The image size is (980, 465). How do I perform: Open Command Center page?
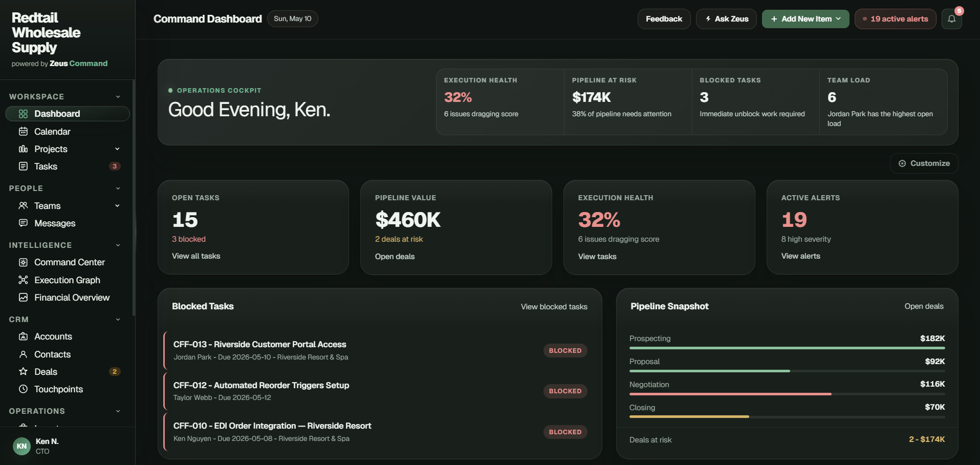tap(68, 262)
